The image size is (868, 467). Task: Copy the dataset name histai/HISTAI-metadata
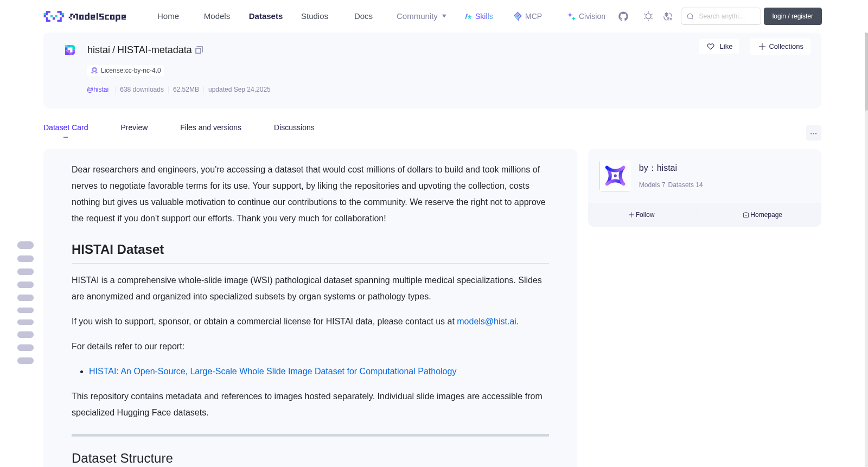click(199, 50)
